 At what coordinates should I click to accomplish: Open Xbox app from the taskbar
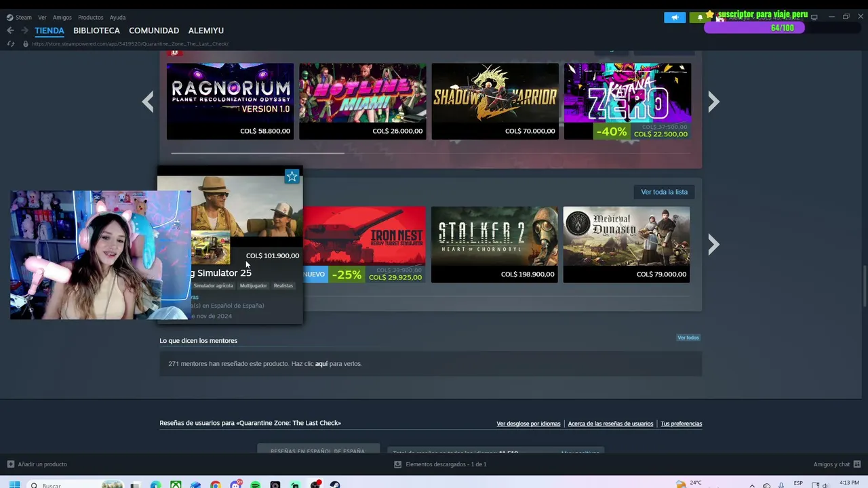(176, 485)
